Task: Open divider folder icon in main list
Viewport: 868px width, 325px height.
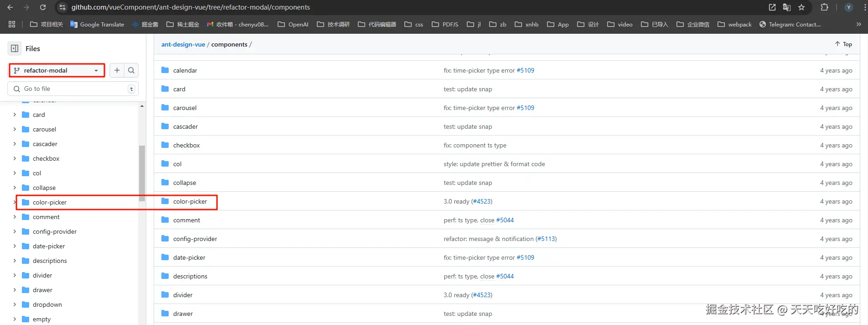Action: pyautogui.click(x=165, y=294)
